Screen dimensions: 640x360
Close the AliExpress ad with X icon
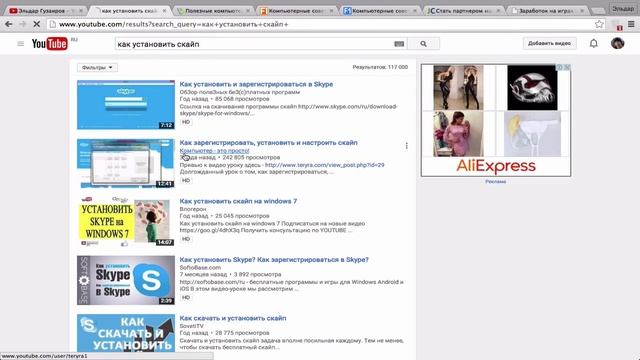pyautogui.click(x=567, y=67)
